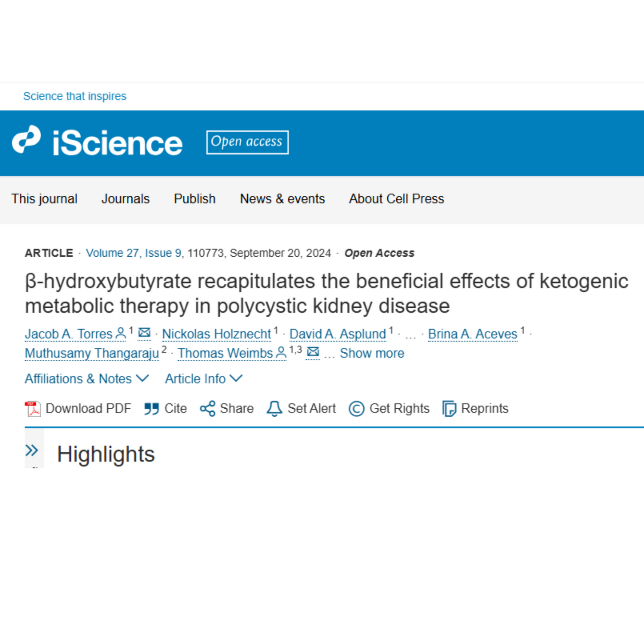
Task: Click the Get Rights copyright icon
Action: coord(356,409)
